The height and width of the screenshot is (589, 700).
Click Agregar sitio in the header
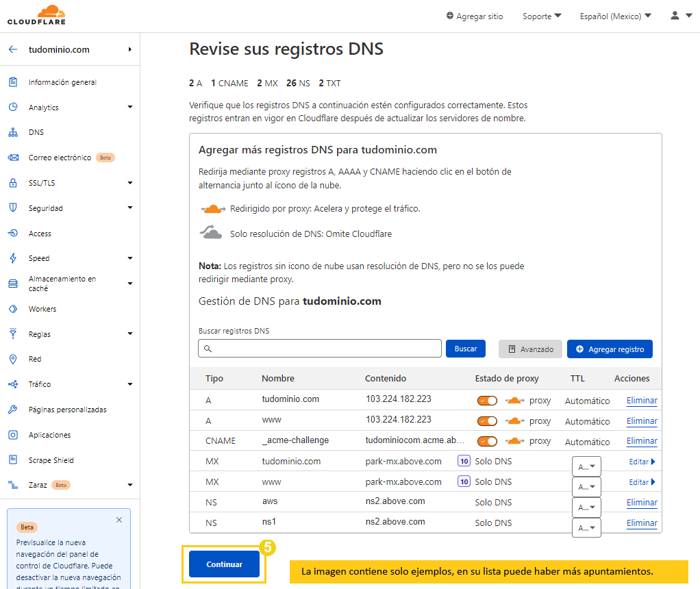[x=475, y=16]
